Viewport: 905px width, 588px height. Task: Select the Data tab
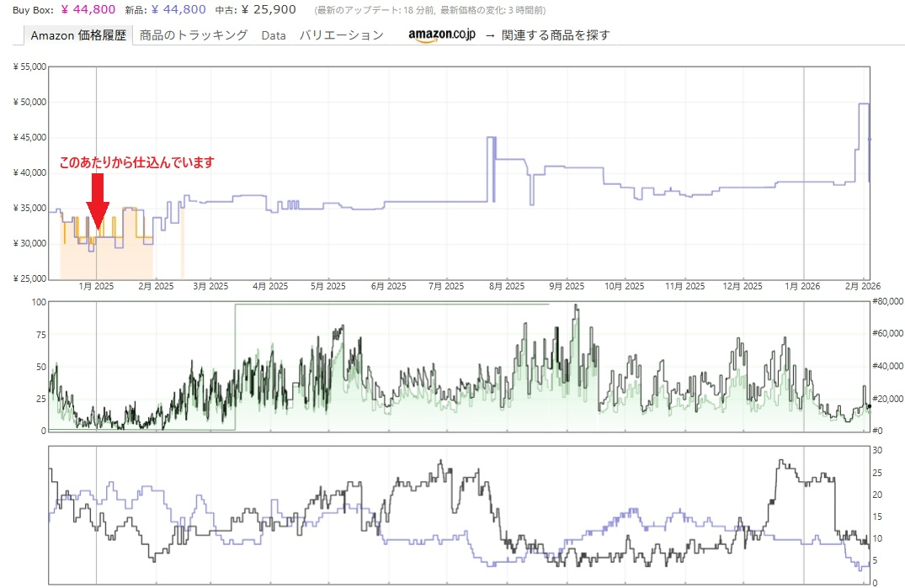click(x=274, y=35)
